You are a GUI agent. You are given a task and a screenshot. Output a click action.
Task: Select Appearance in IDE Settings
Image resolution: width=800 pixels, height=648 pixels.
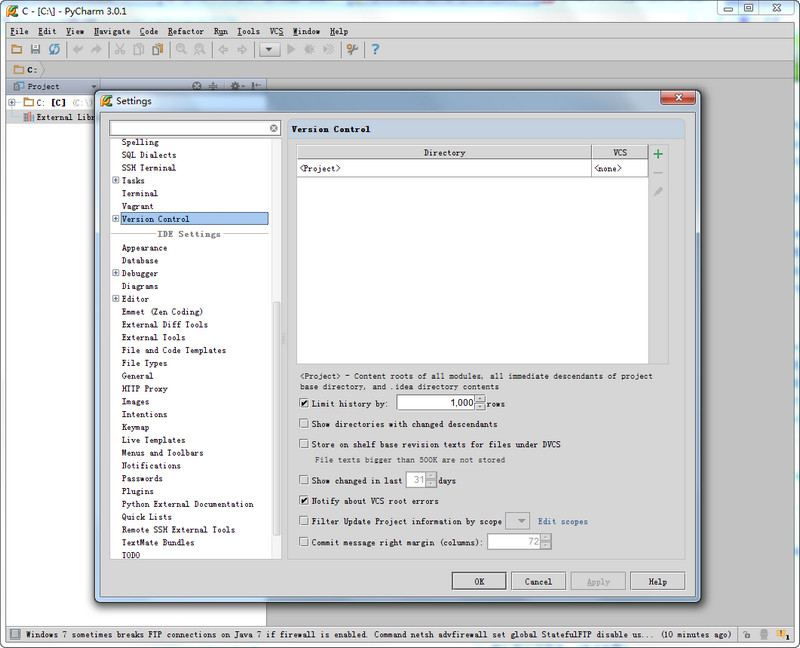pos(144,247)
